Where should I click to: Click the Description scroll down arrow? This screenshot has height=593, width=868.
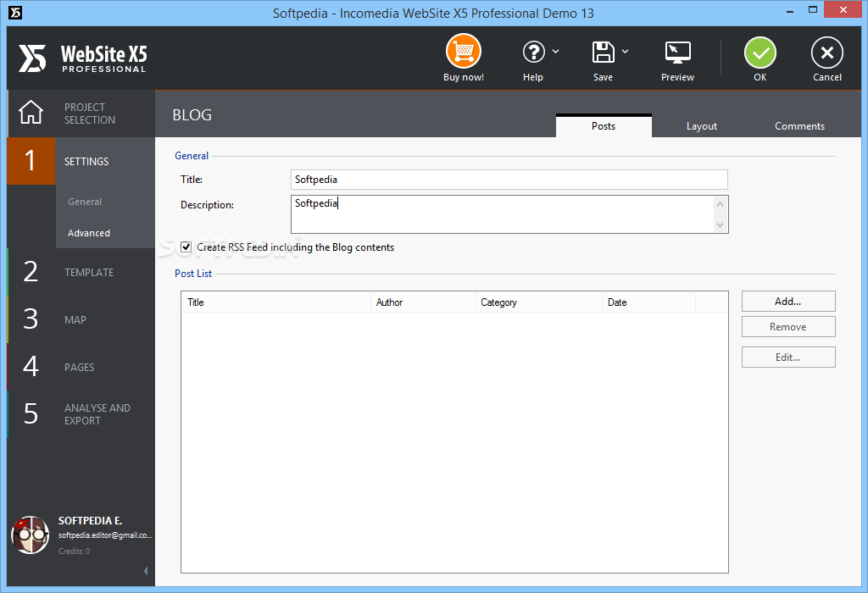720,224
